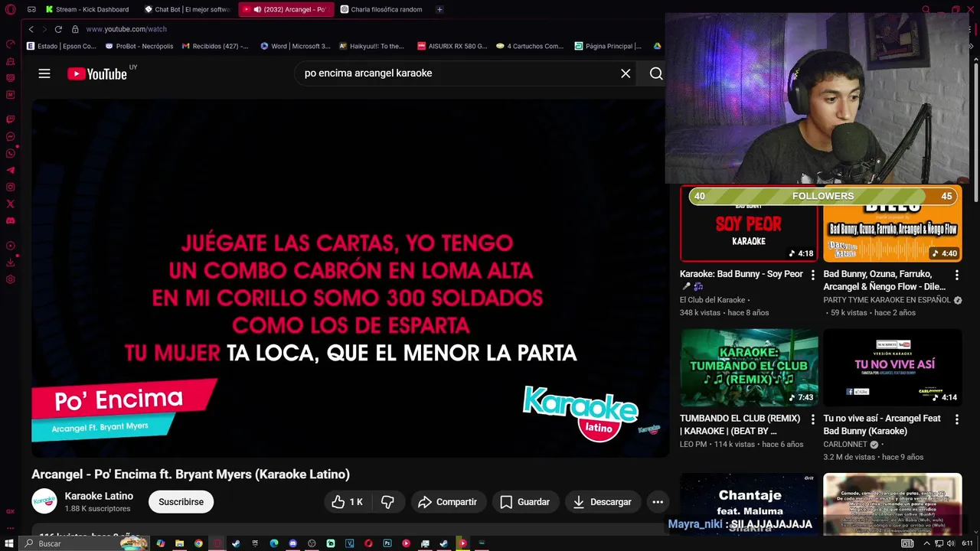The image size is (980, 551).
Task: Open GX Control speedometer icon in sidebar
Action: pos(11,44)
